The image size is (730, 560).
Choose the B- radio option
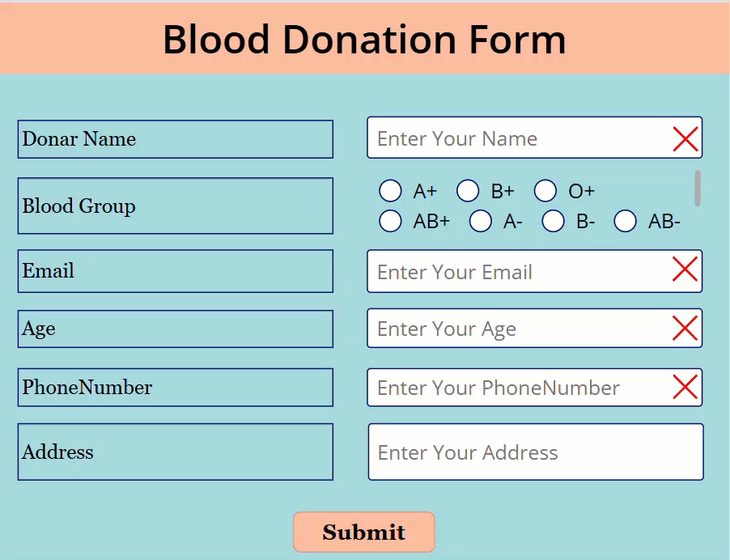[553, 221]
